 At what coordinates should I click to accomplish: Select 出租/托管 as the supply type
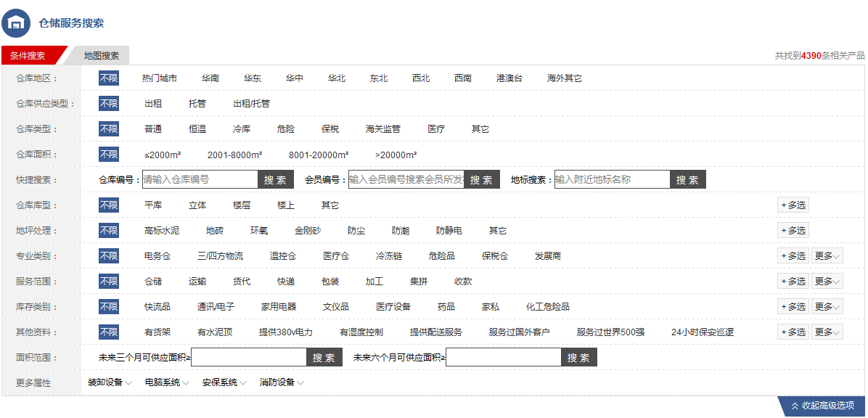click(x=251, y=104)
